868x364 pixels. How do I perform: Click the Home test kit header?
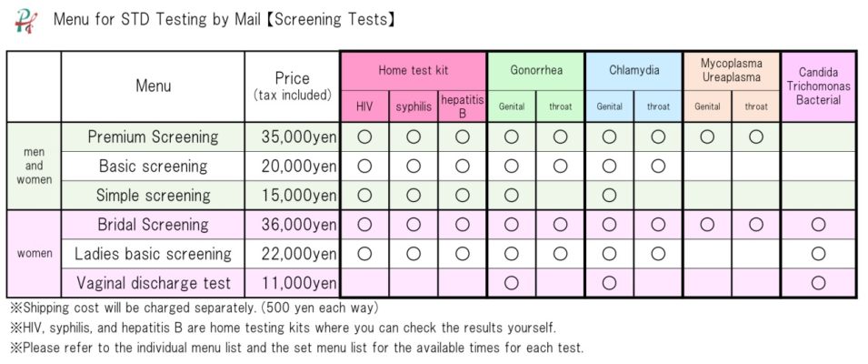tap(413, 71)
